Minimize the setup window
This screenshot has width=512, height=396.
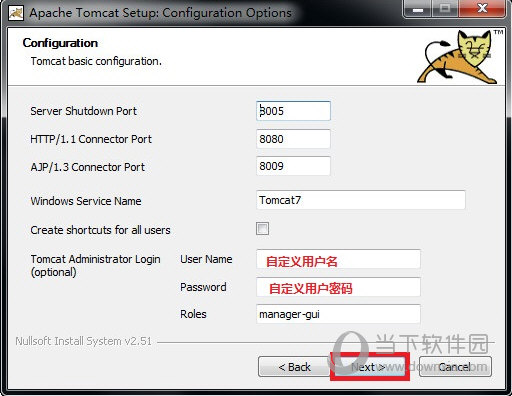[x=418, y=9]
